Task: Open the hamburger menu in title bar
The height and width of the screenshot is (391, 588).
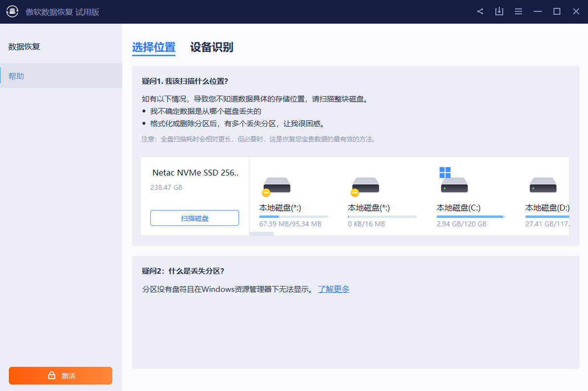Action: pos(519,12)
